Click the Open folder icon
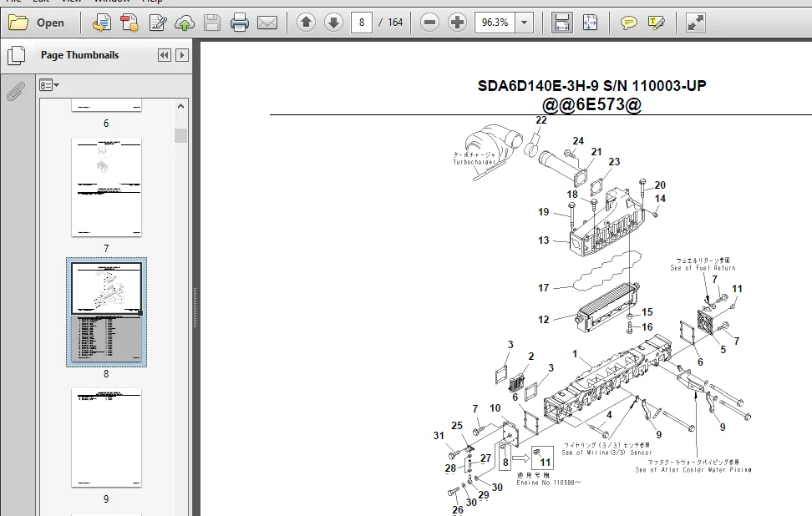This screenshot has width=812, height=516. 18,23
